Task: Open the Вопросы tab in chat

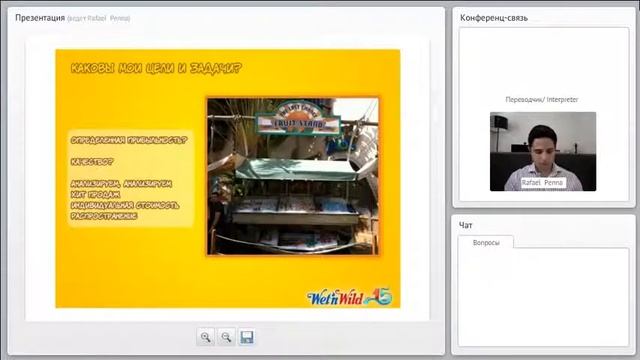Action: (x=486, y=242)
